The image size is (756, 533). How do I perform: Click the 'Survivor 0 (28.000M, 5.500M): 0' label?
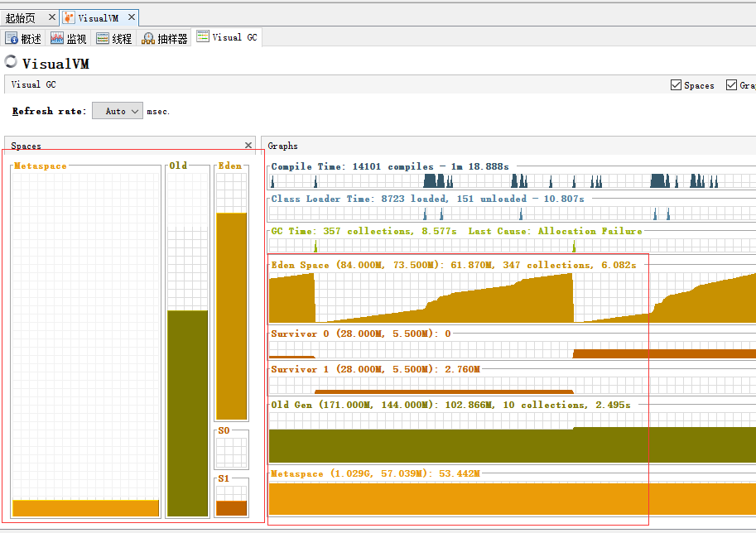(x=361, y=334)
